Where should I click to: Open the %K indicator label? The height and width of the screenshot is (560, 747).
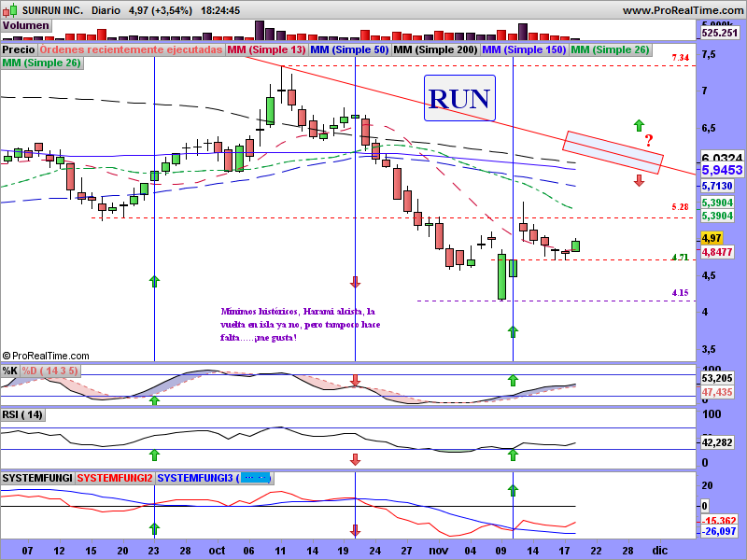click(x=10, y=371)
